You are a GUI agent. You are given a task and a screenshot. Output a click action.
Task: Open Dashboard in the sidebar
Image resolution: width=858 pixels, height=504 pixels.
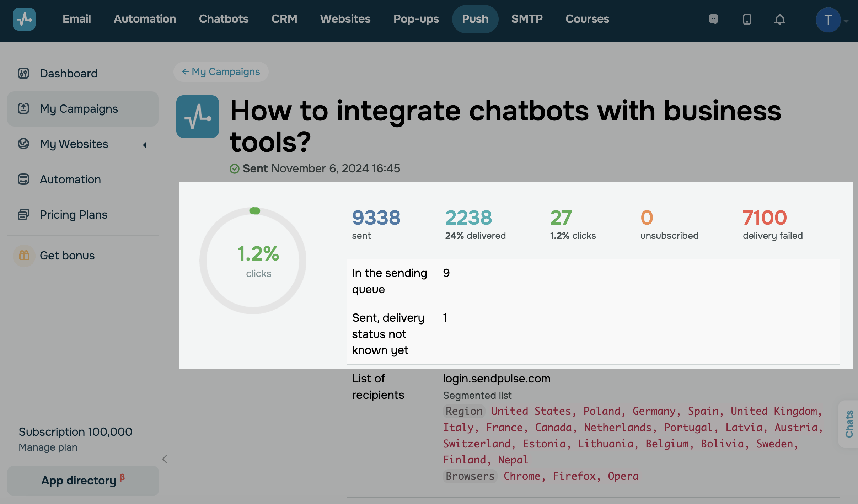(x=69, y=73)
